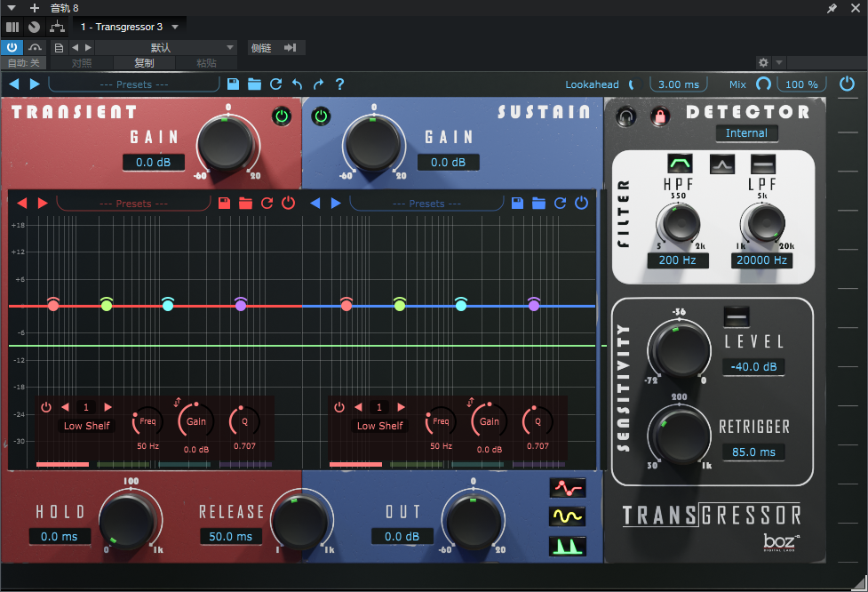The height and width of the screenshot is (592, 868).
Task: Select the green band tab in Transient EQ
Action: [x=123, y=464]
